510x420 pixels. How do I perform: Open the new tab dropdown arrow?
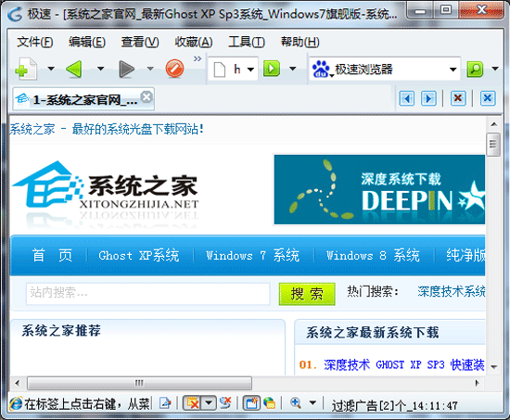point(51,69)
